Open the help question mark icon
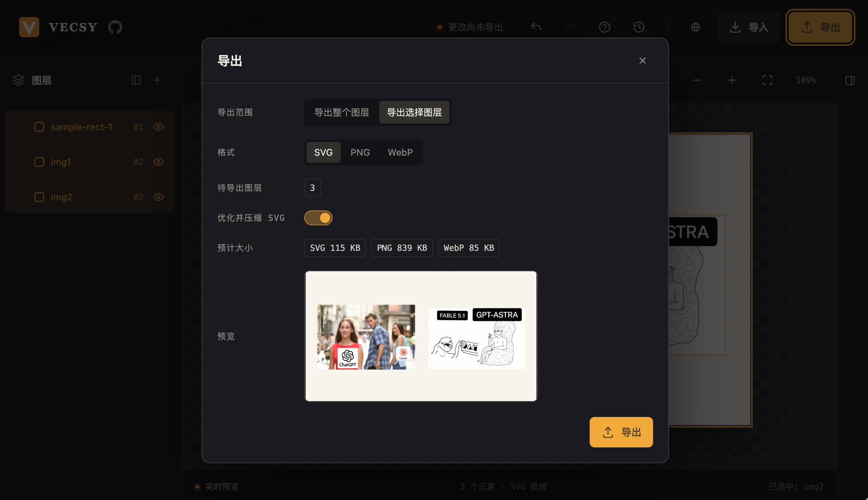 pyautogui.click(x=605, y=27)
